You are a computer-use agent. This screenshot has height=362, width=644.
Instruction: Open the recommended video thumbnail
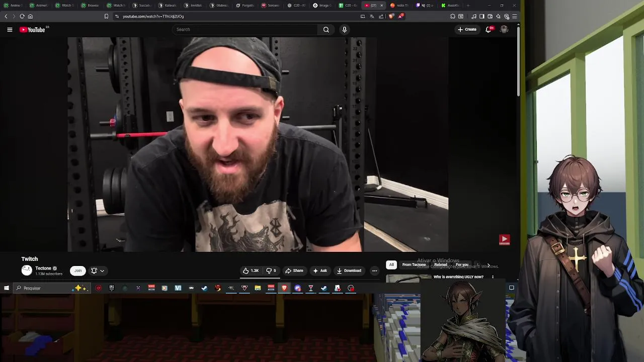point(409,278)
